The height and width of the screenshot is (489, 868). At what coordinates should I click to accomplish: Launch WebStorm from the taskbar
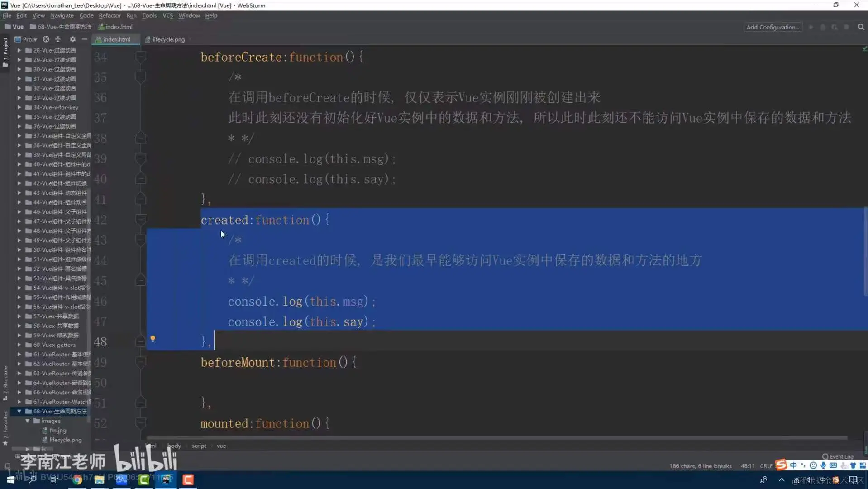click(166, 480)
